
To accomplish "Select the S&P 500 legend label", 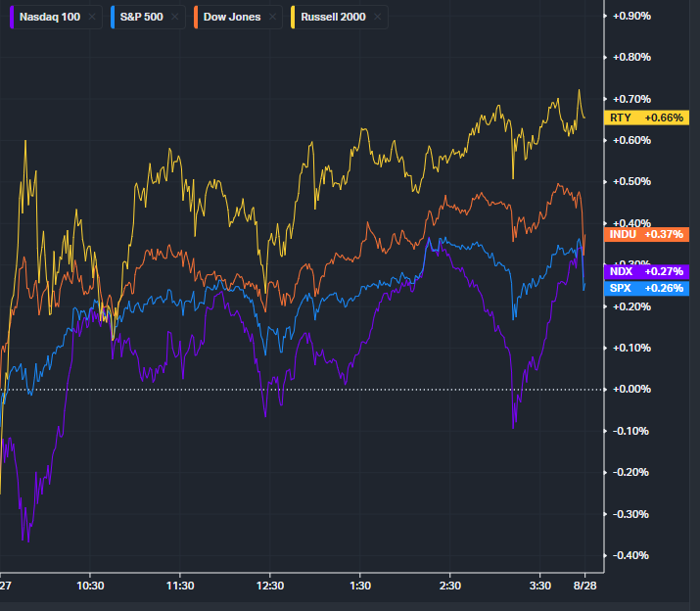I will (141, 18).
